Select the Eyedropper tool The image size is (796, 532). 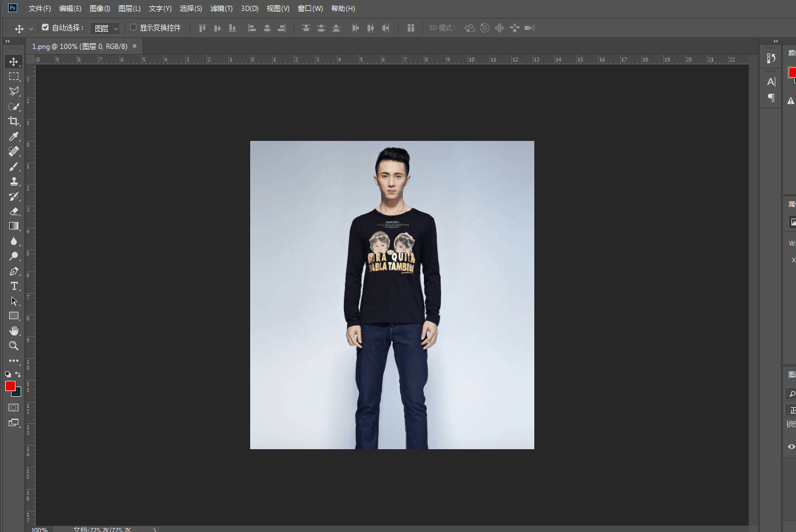(14, 136)
